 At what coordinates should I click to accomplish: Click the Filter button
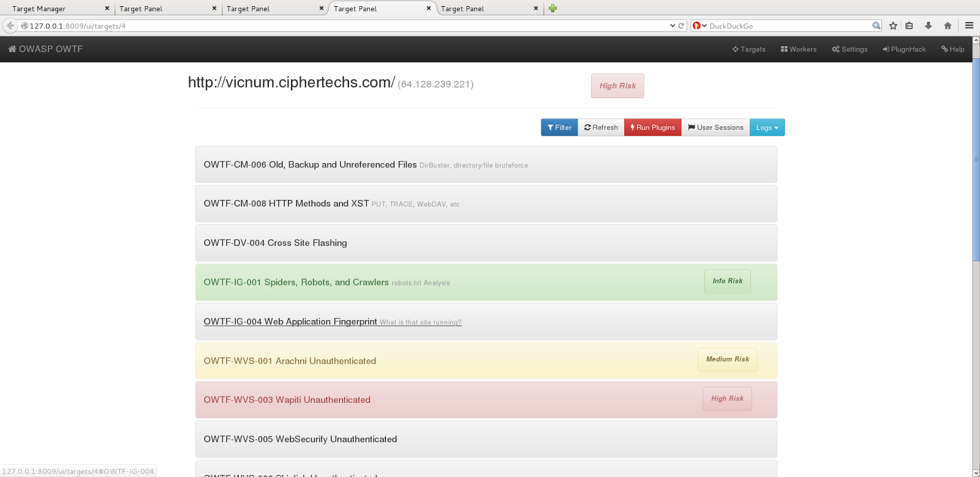click(x=559, y=128)
